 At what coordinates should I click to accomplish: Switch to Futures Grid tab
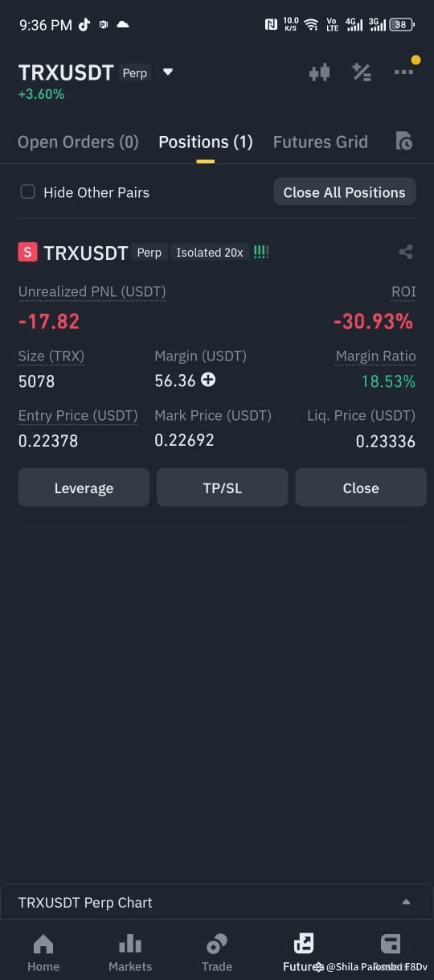[x=321, y=142]
